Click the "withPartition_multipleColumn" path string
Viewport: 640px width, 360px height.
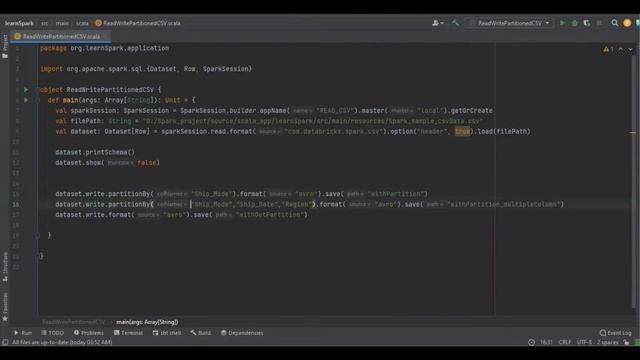coord(505,204)
